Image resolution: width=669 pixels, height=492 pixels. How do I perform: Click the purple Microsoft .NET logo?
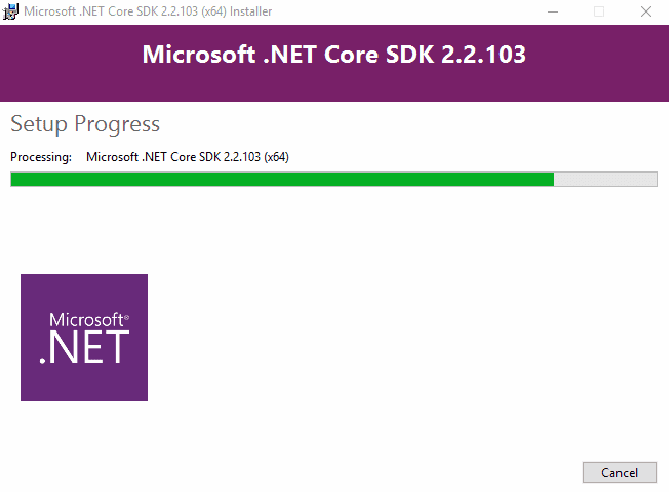click(x=84, y=337)
